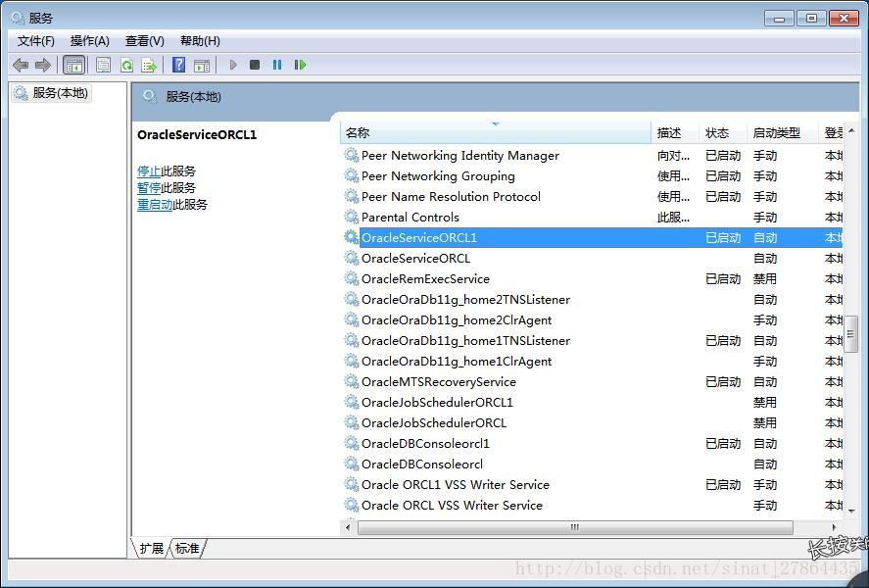Viewport: 869px width, 588px height.
Task: Click the horizontal scrollbar thumb
Action: coord(575,527)
